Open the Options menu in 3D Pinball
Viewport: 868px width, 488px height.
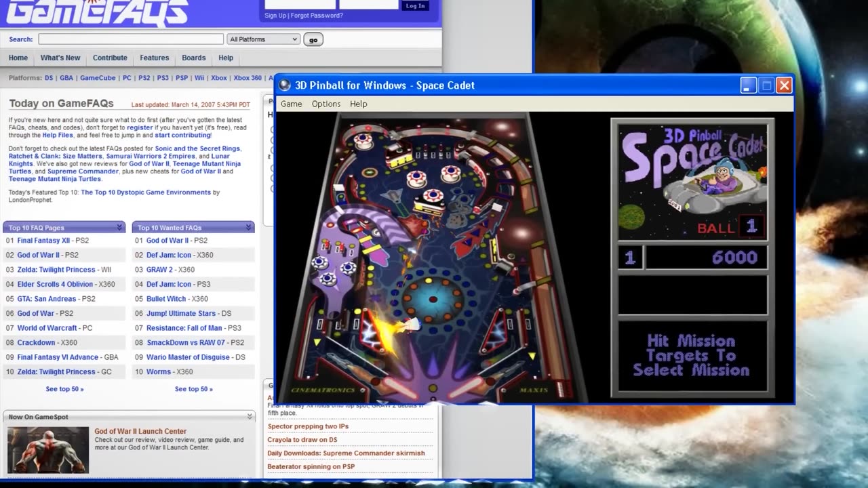tap(326, 104)
